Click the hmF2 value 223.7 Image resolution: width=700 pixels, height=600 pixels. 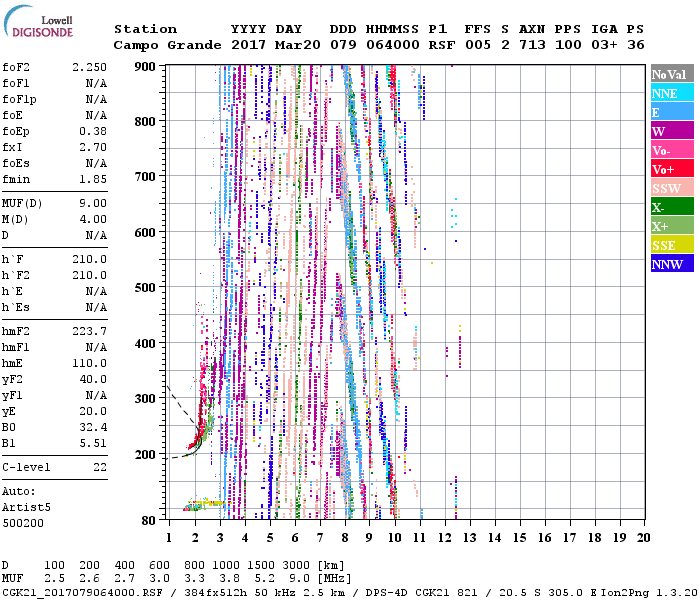coord(90,331)
